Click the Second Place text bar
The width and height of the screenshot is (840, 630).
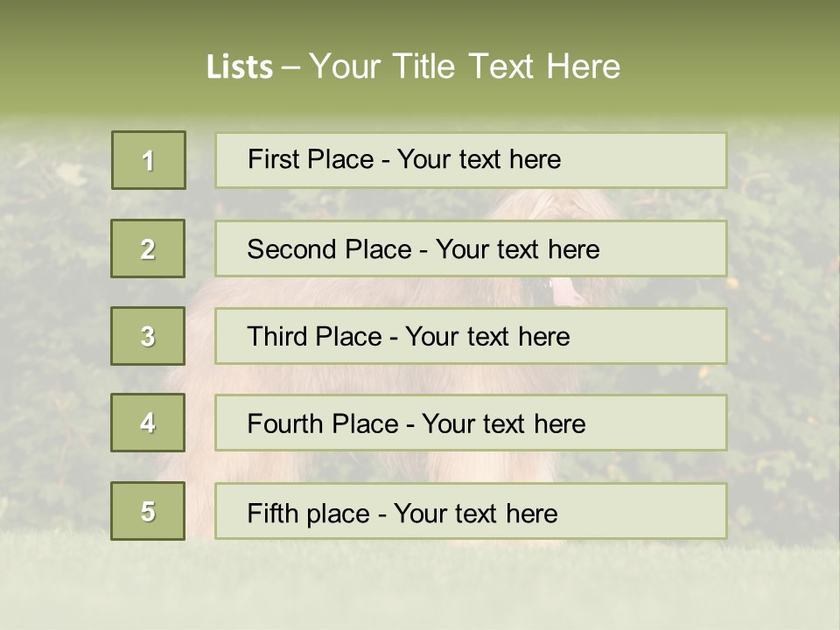(471, 248)
